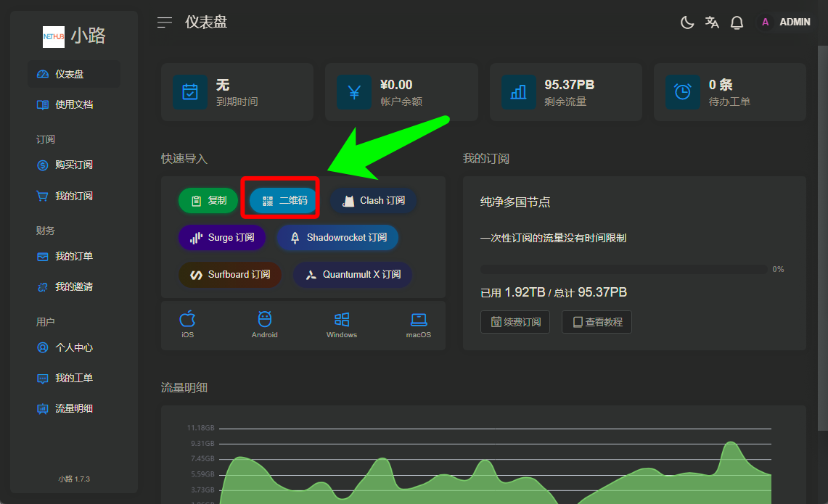Click the NETHUB logo in the sidebar

coord(54,37)
